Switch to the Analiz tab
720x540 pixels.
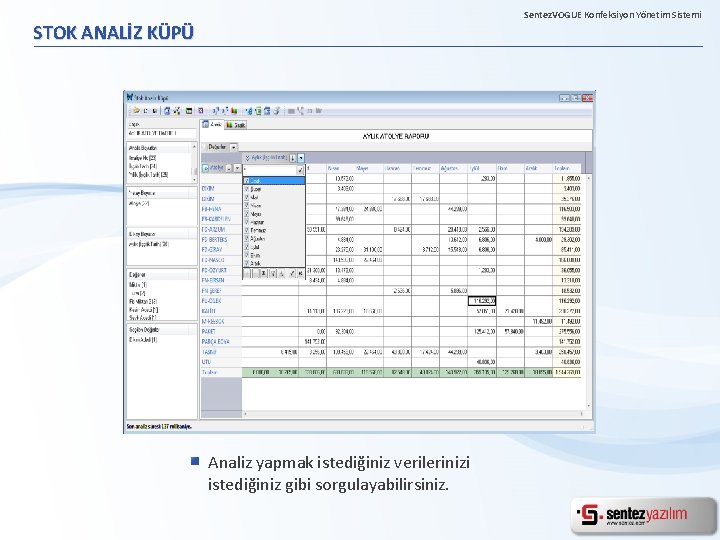click(212, 124)
